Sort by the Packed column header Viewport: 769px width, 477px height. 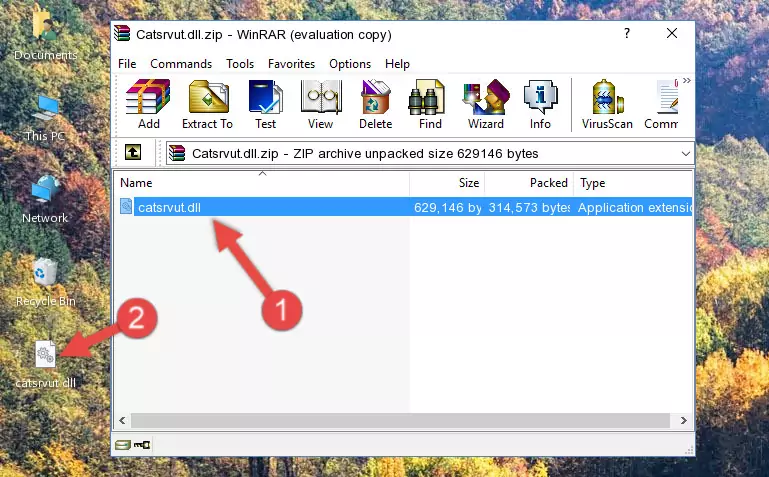click(529, 183)
